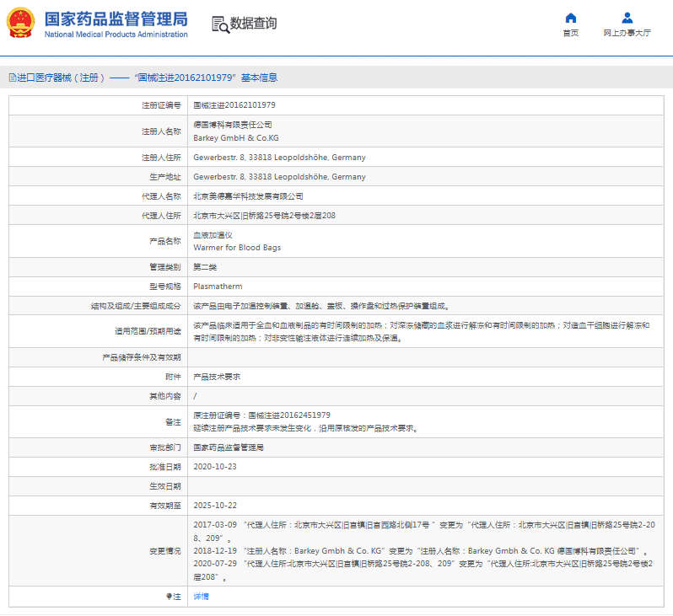Go to 首页 text label in header

tap(571, 34)
